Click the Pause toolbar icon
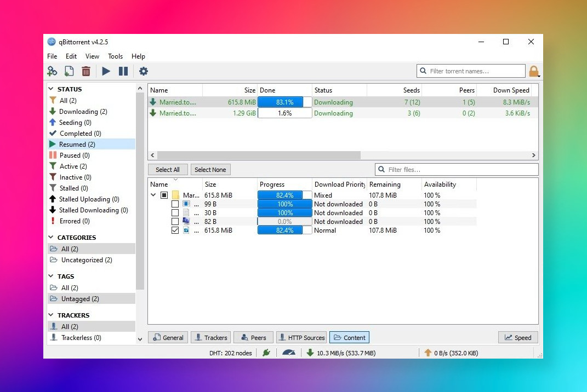587x392 pixels. click(123, 71)
